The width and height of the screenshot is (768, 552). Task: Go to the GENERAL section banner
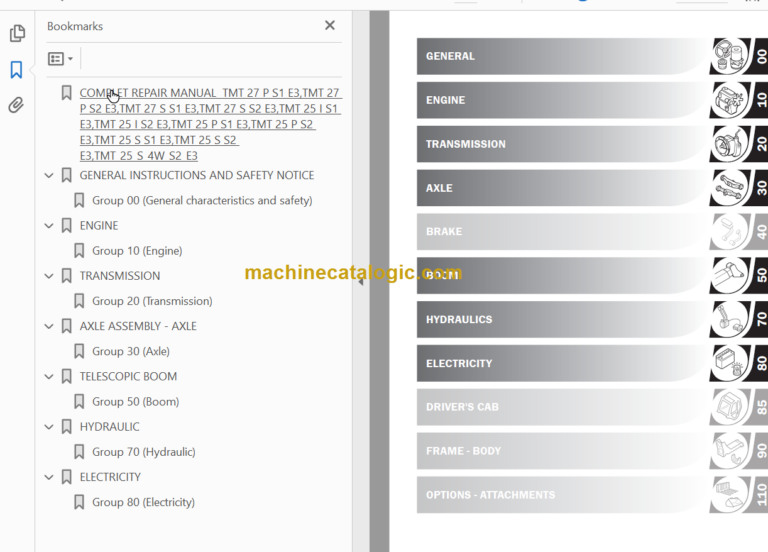coord(562,56)
